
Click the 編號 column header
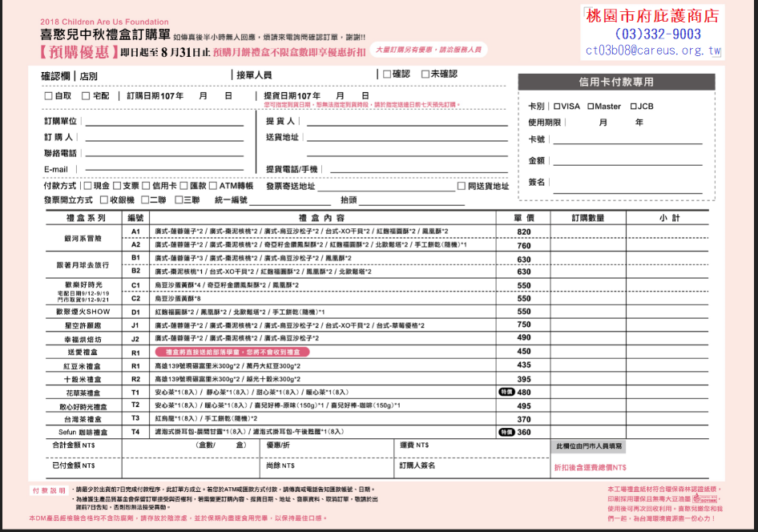tap(135, 218)
